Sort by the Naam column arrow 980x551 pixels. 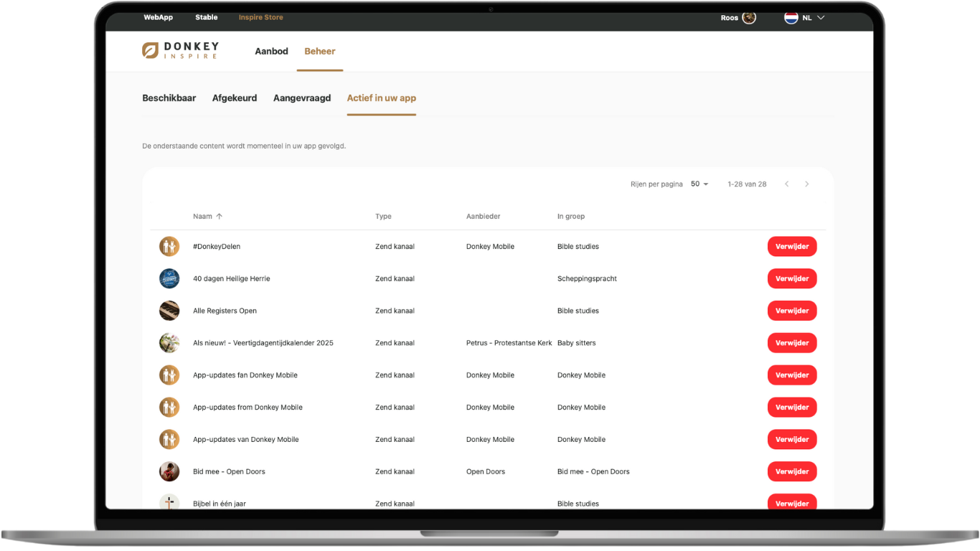click(x=220, y=216)
